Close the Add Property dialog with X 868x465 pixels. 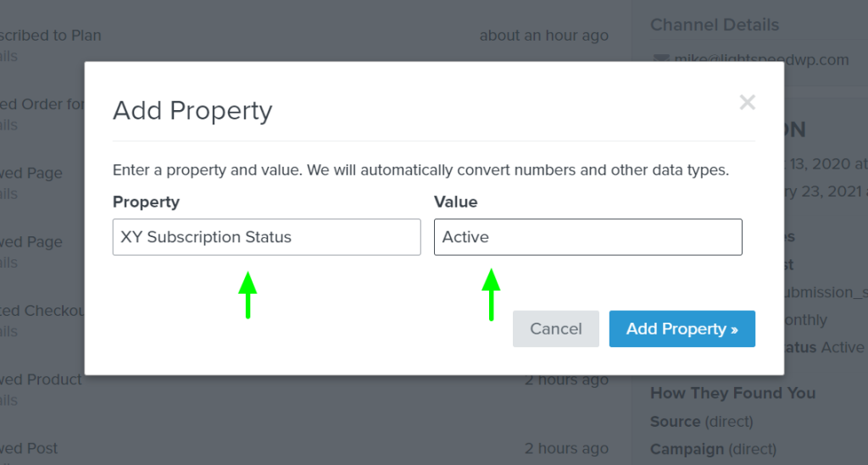pyautogui.click(x=748, y=102)
